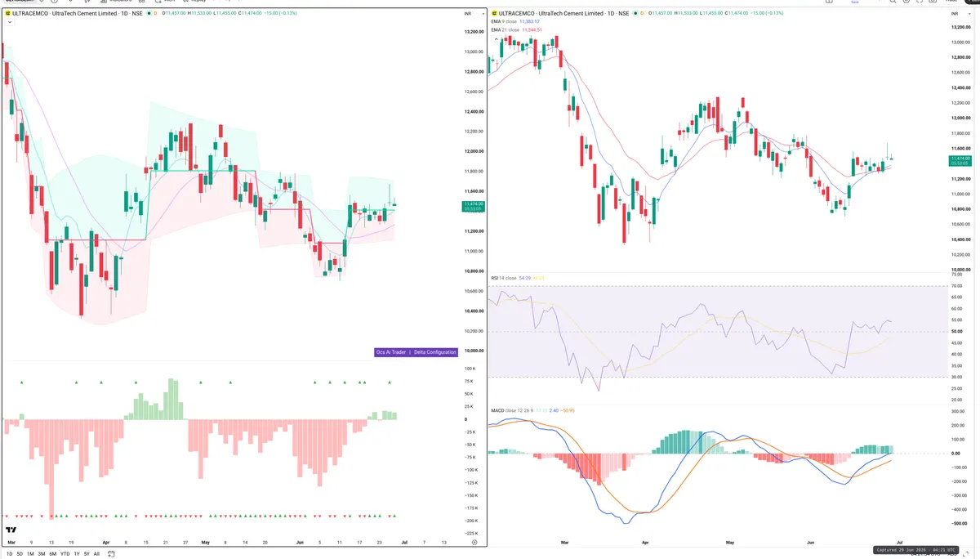This screenshot has height=559, width=980.
Task: Click the Ocs Ai Trader label
Action: coord(390,352)
